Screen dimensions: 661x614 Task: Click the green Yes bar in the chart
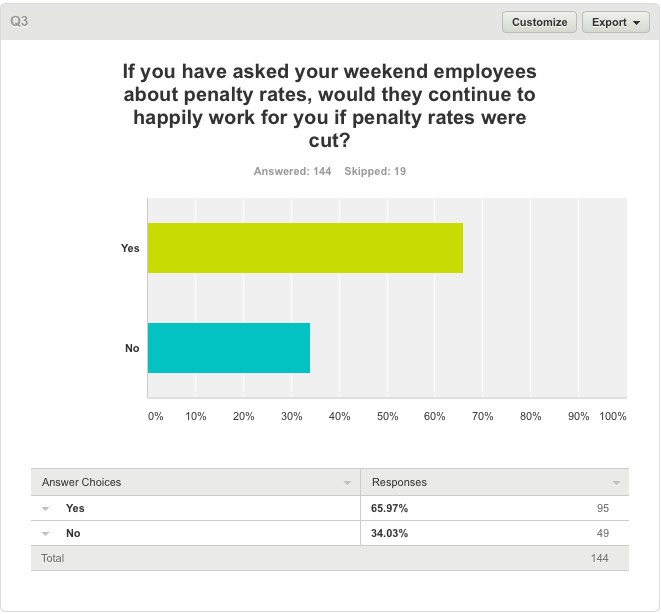[305, 248]
